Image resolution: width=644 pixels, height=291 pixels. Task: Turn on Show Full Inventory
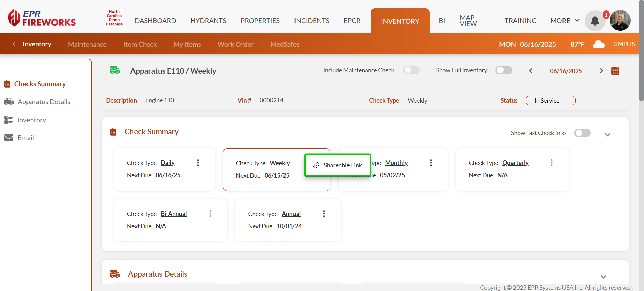click(x=503, y=70)
